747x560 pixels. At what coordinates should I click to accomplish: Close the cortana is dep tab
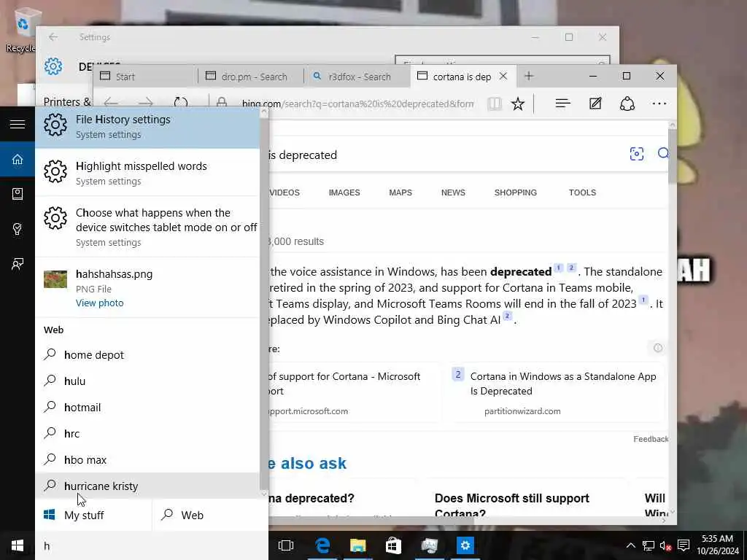pyautogui.click(x=503, y=76)
